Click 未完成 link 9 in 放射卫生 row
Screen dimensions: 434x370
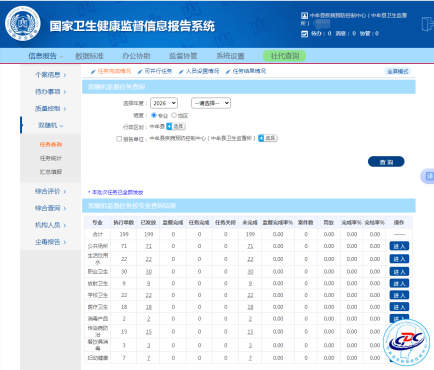coord(250,283)
